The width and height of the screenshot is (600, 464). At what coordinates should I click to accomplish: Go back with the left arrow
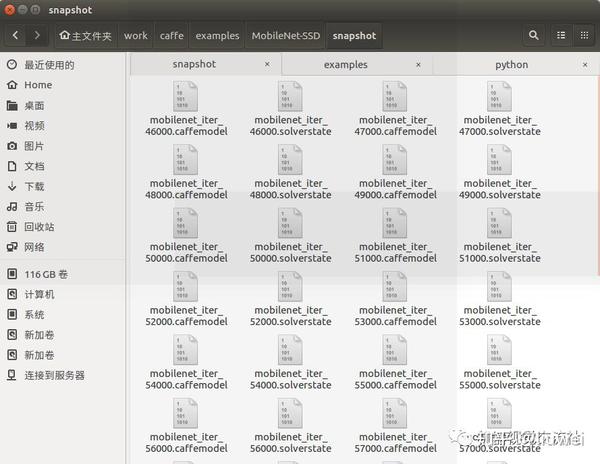coord(16,36)
